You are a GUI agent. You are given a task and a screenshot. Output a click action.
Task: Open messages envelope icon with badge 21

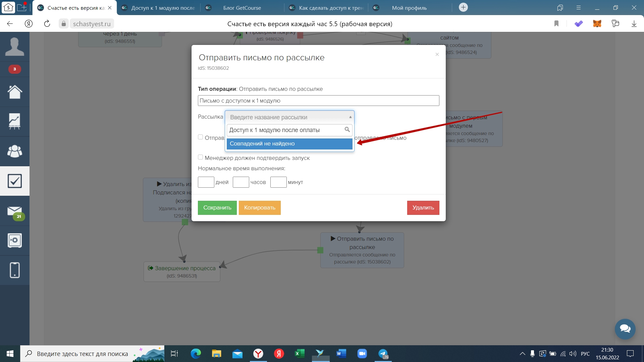tap(14, 211)
